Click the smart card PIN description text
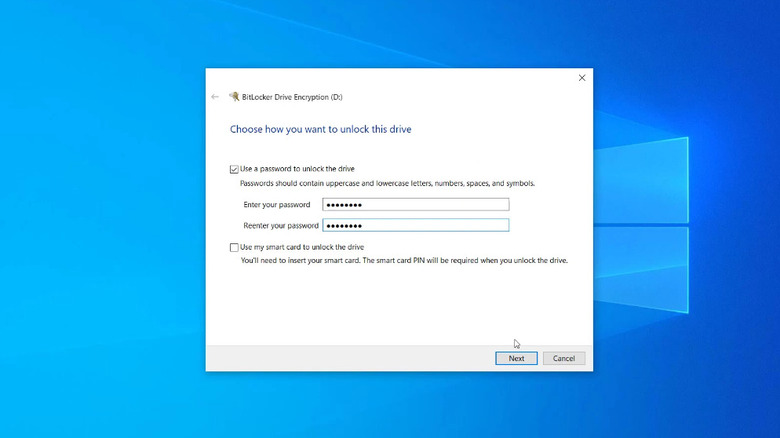Image resolution: width=780 pixels, height=438 pixels. point(404,260)
